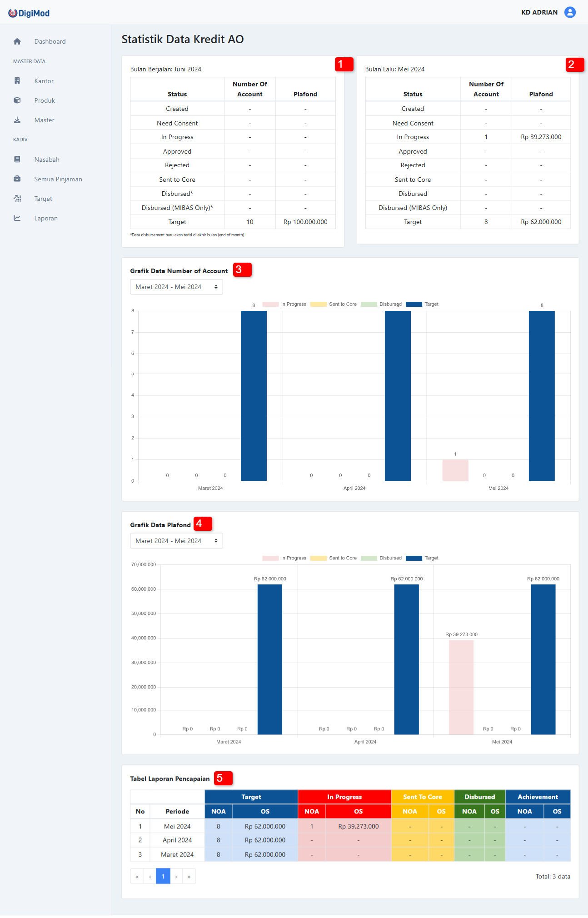Click the Master download icon
Viewport: 588px width, 918px height.
(x=17, y=120)
